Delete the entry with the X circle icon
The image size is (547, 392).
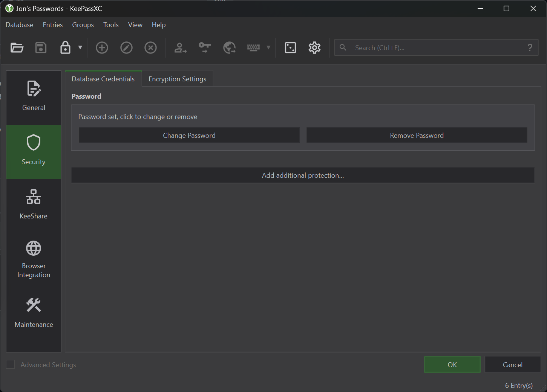pyautogui.click(x=150, y=48)
